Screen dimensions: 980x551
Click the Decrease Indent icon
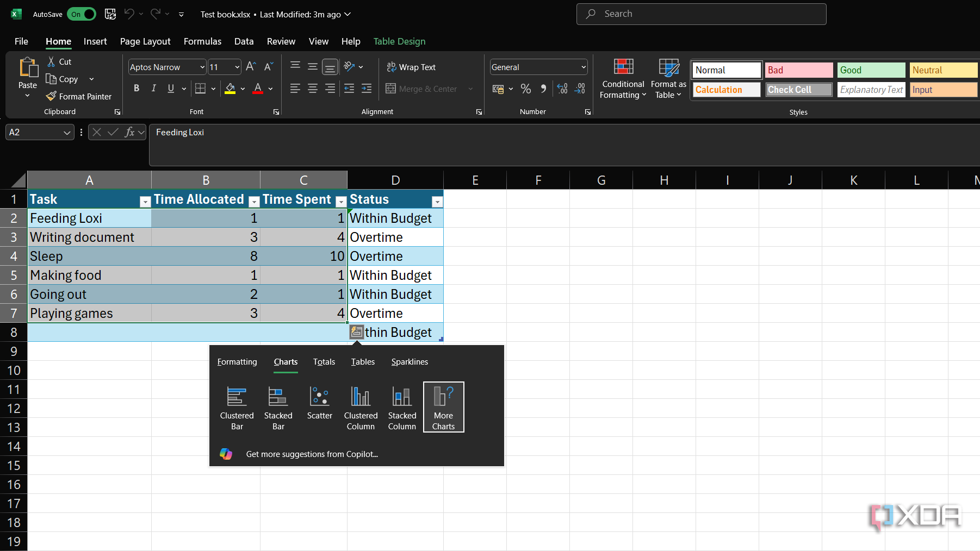349,89
